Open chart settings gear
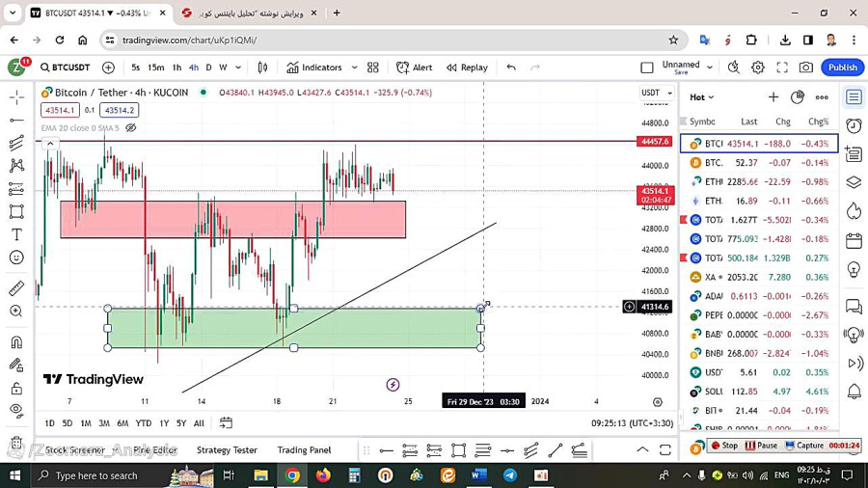This screenshot has width=868, height=488. click(758, 68)
